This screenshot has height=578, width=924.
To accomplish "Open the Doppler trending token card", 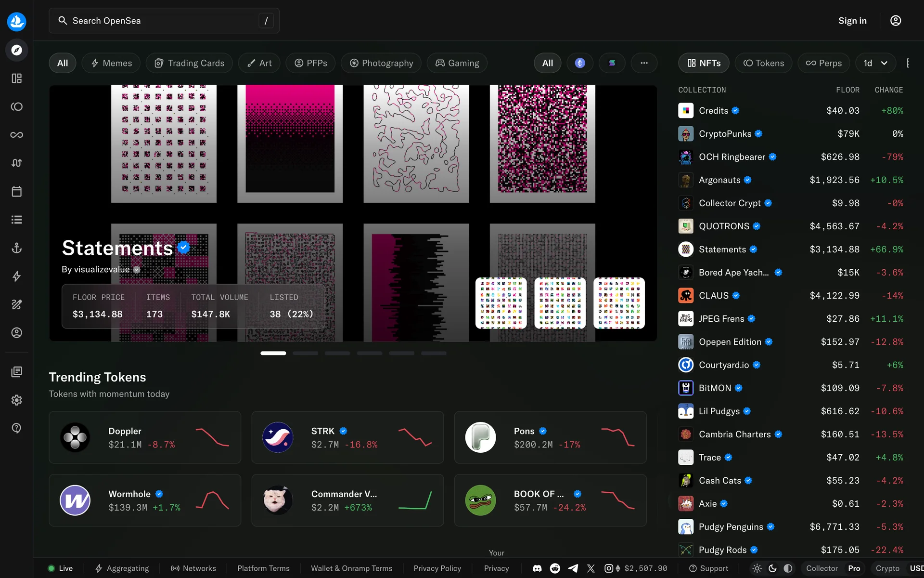I will click(145, 437).
